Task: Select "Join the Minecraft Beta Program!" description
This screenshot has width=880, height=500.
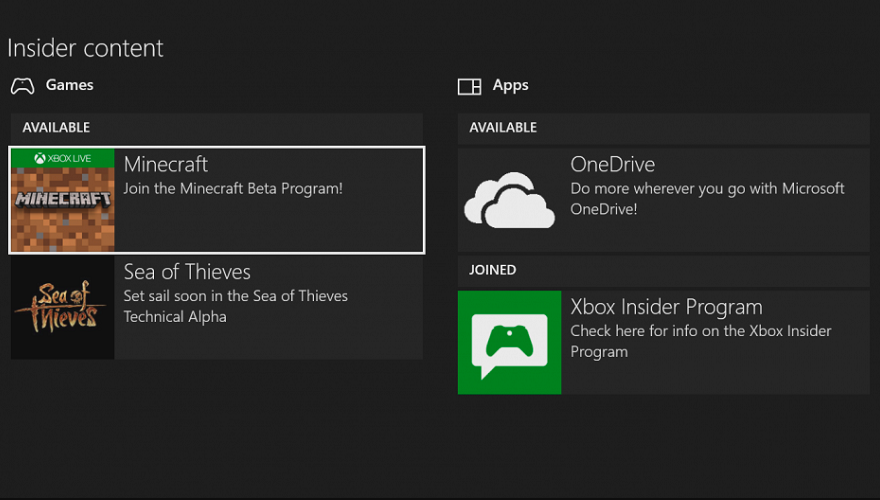Action: point(233,189)
